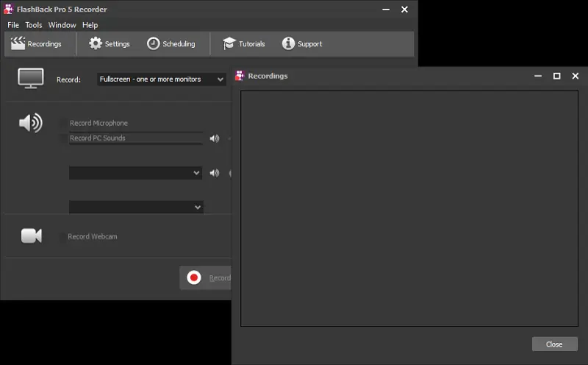Minimize the Recordings window
The width and height of the screenshot is (588, 365).
click(x=538, y=76)
